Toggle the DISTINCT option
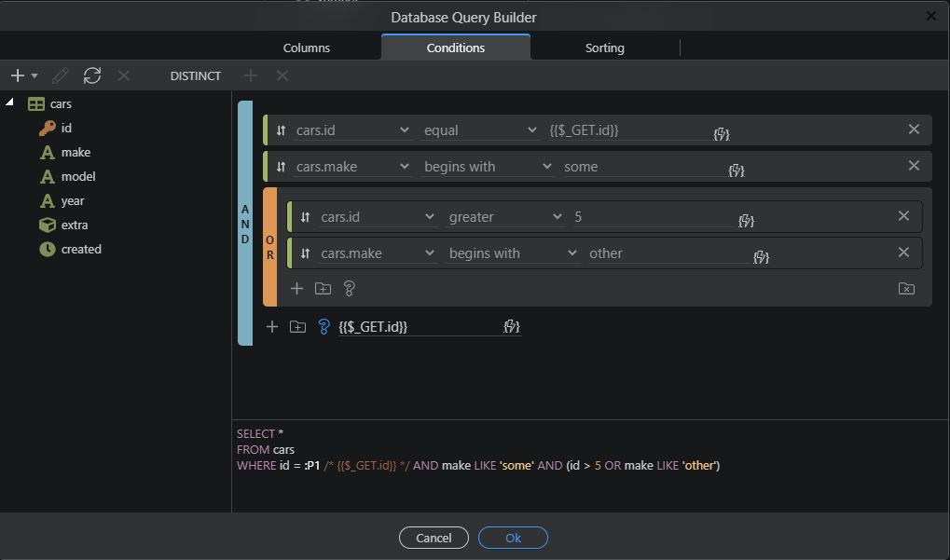 [196, 75]
